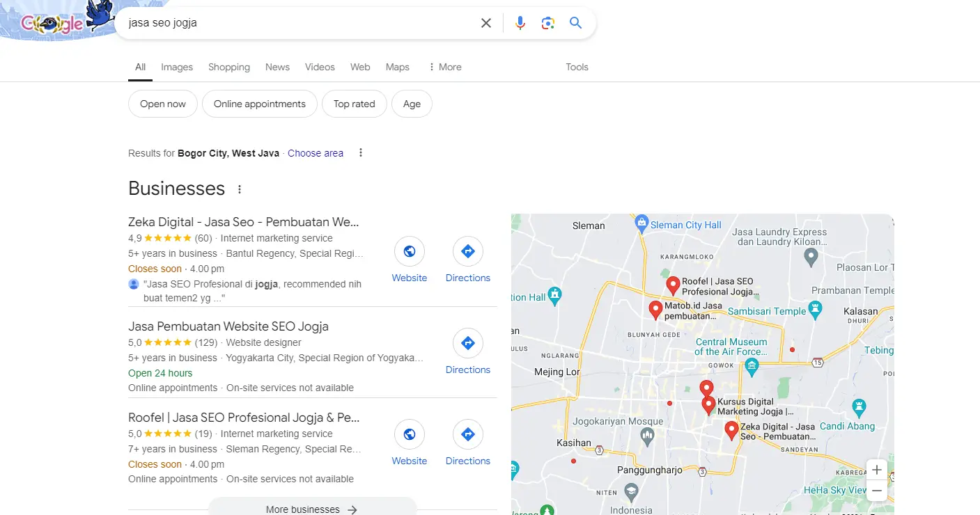Toggle the Open now filter chip

pos(163,104)
